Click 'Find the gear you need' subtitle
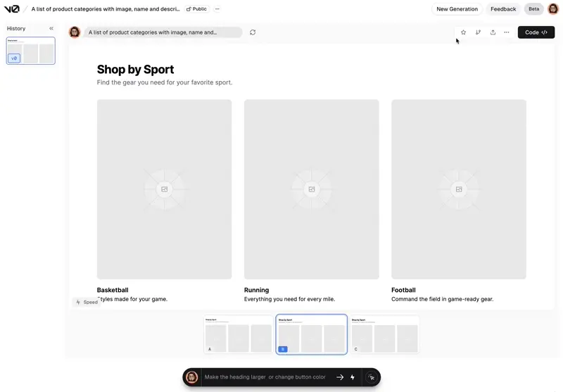 click(165, 82)
